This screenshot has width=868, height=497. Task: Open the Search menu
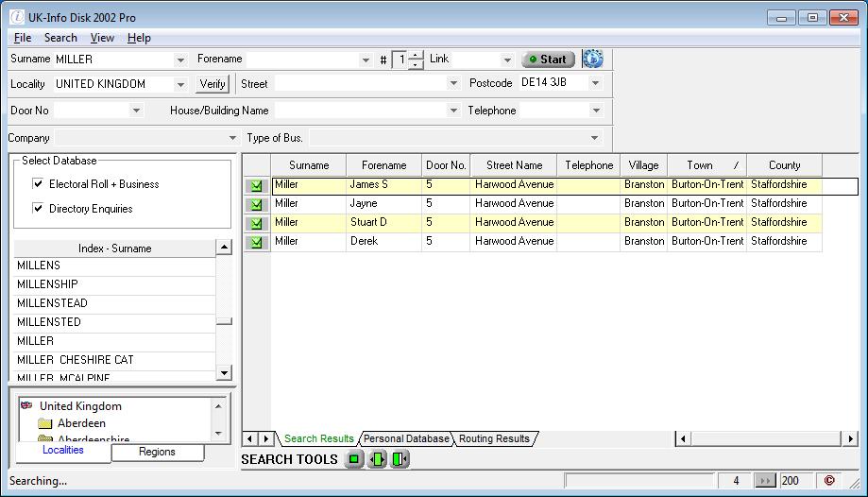(60, 38)
